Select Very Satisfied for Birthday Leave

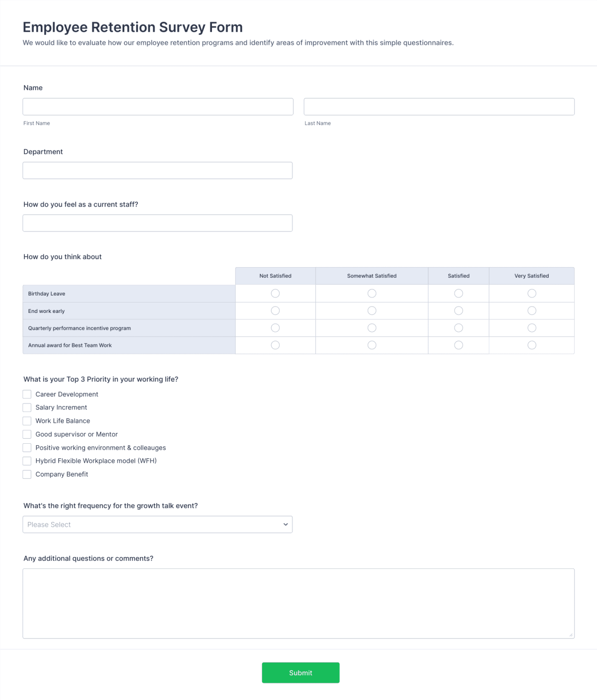pos(531,293)
